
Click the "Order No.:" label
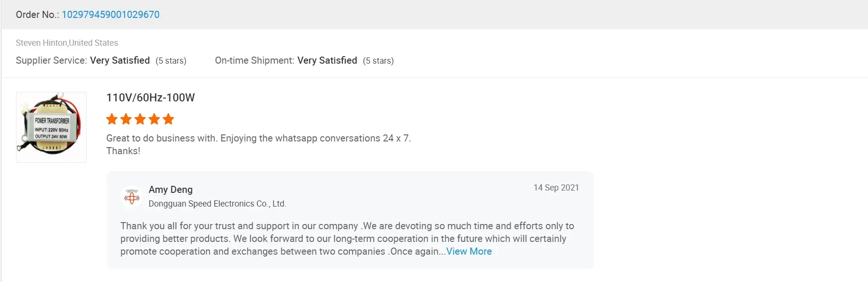37,15
